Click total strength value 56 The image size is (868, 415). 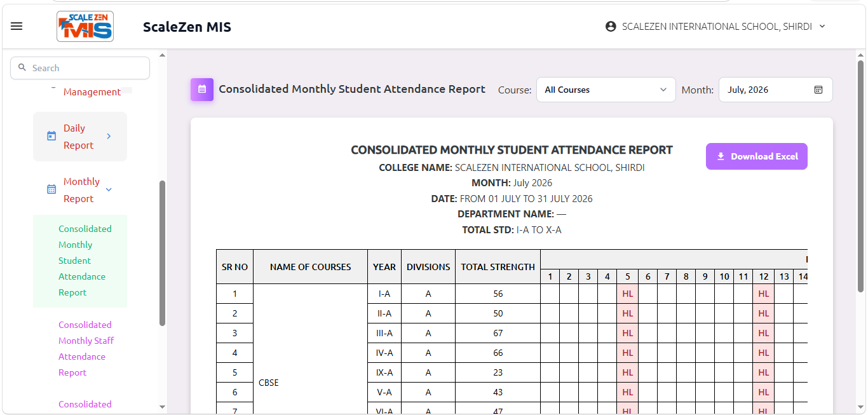pyautogui.click(x=498, y=294)
